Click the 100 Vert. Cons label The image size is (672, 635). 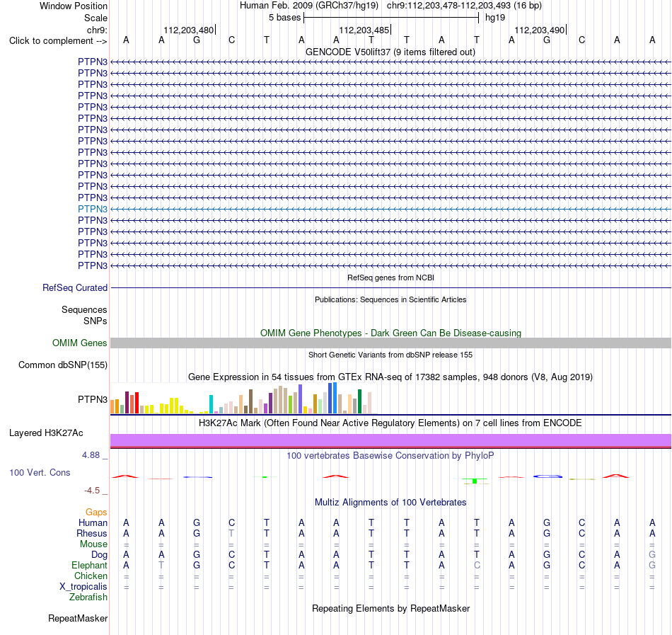40,472
